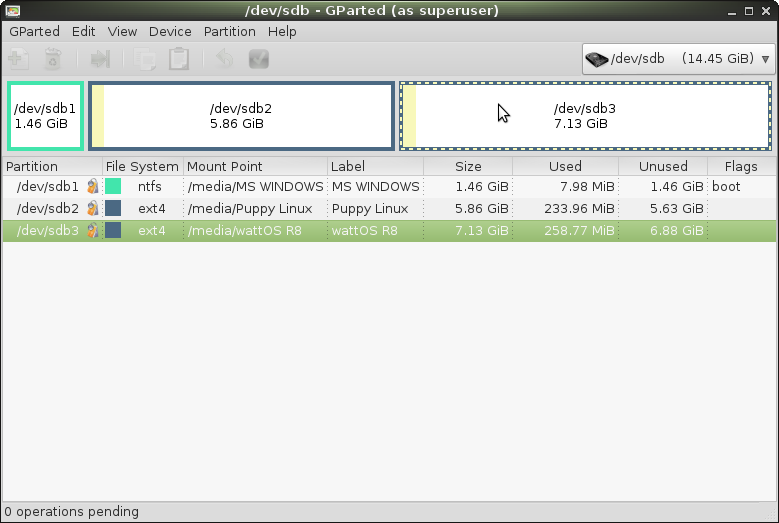Click the Unused column header
779x523 pixels.
point(663,166)
